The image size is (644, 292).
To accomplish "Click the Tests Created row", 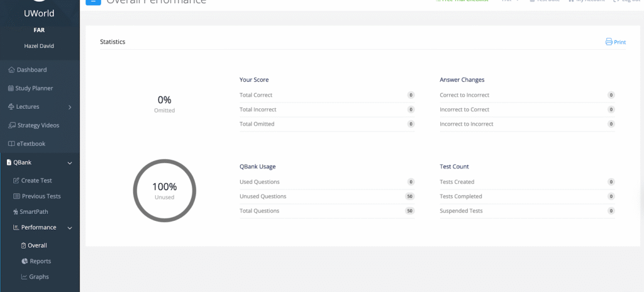I will [x=528, y=182].
